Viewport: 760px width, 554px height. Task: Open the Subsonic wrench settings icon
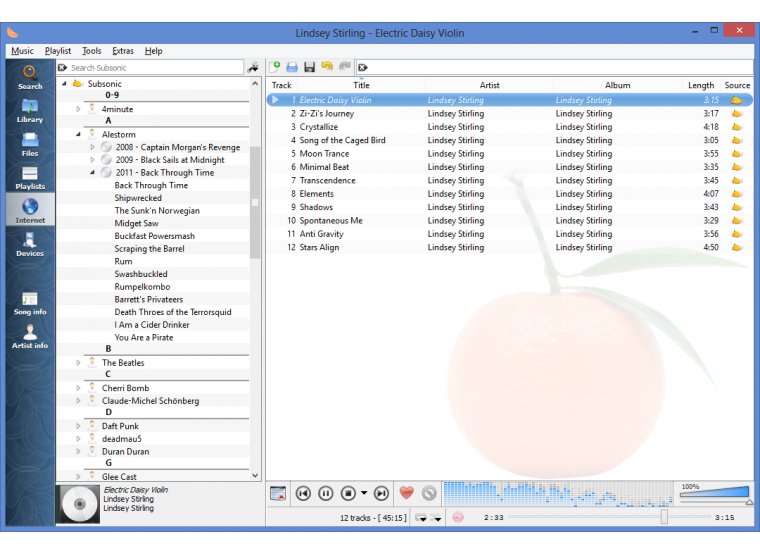pyautogui.click(x=253, y=67)
